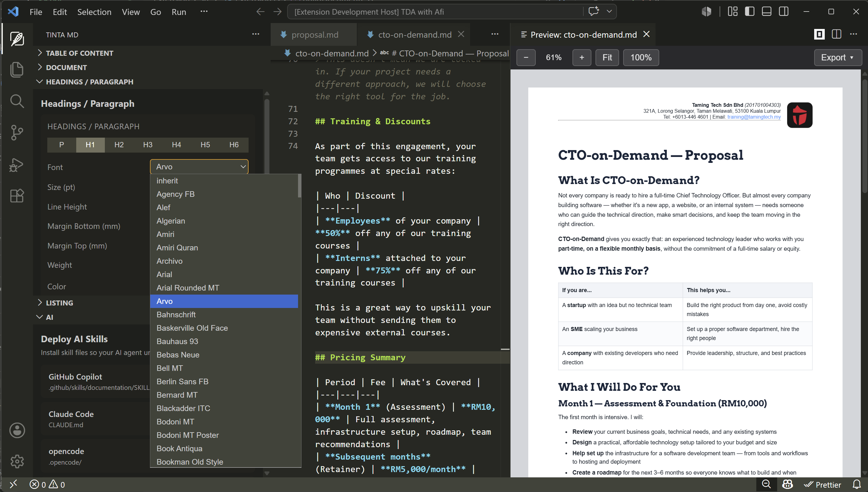868x492 pixels.
Task: Select the H1 heading style button
Action: point(90,145)
